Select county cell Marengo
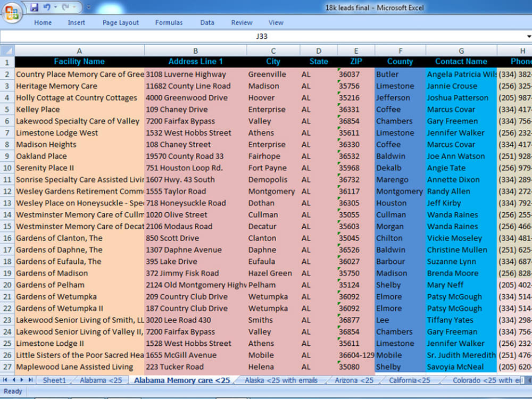The width and height of the screenshot is (532, 399). coord(401,180)
